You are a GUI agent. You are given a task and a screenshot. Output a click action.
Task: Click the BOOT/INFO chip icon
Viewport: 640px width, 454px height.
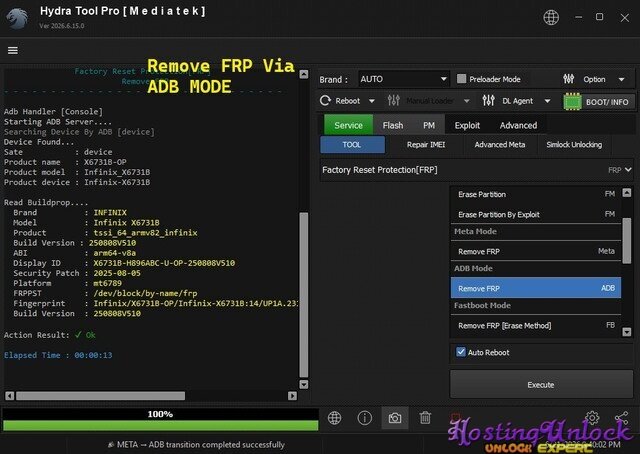pos(572,102)
